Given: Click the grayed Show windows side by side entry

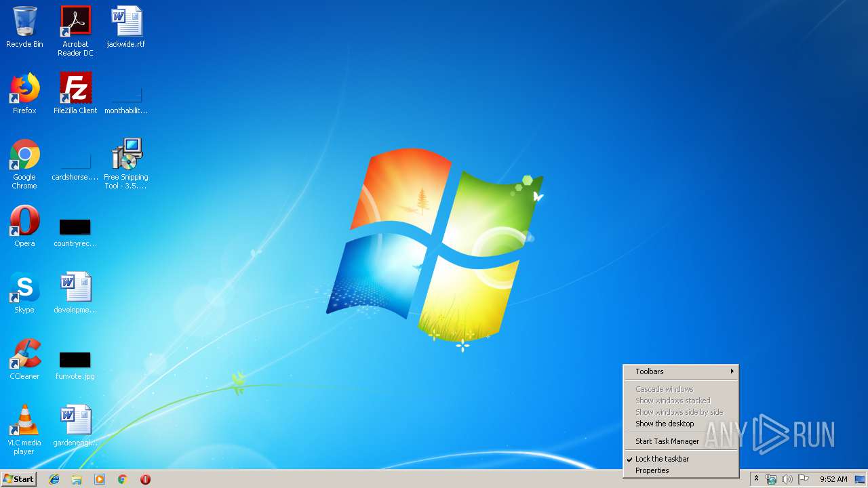Looking at the screenshot, I should click(681, 412).
